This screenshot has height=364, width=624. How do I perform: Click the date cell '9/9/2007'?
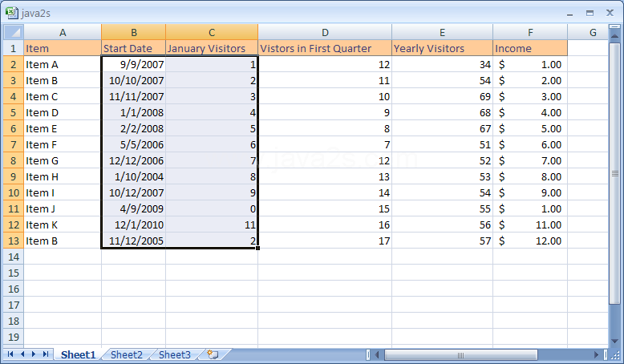(134, 64)
